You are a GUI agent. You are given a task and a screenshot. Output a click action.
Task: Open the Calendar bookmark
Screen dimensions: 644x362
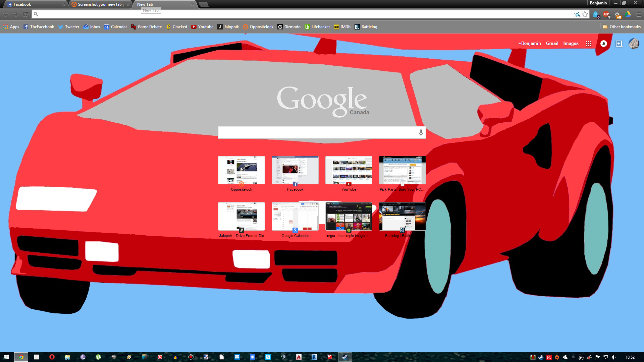click(115, 27)
